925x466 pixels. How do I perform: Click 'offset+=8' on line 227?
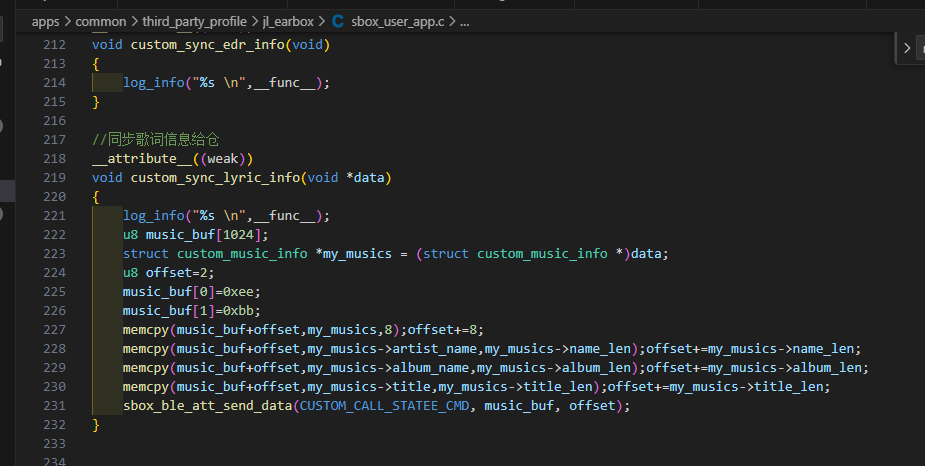click(442, 330)
